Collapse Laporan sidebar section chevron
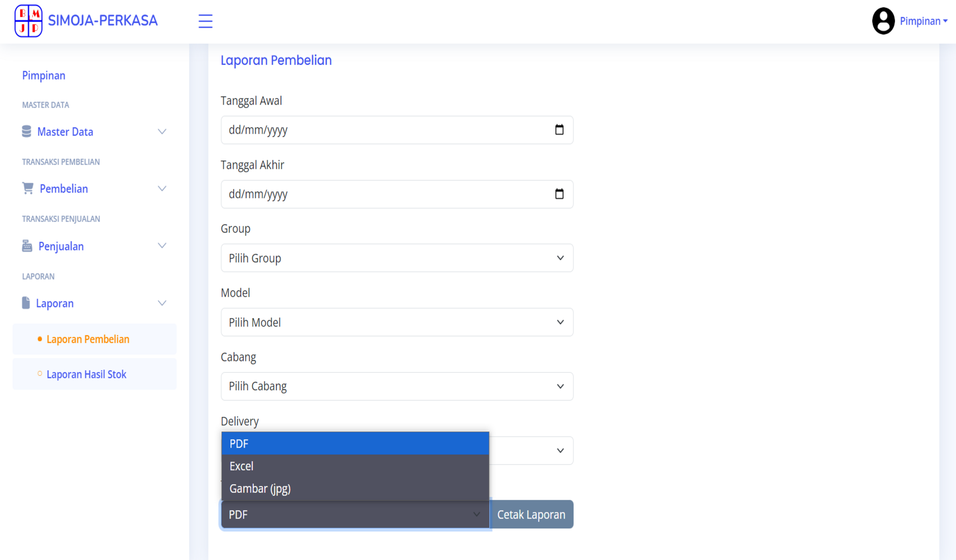The width and height of the screenshot is (956, 560). pos(162,303)
